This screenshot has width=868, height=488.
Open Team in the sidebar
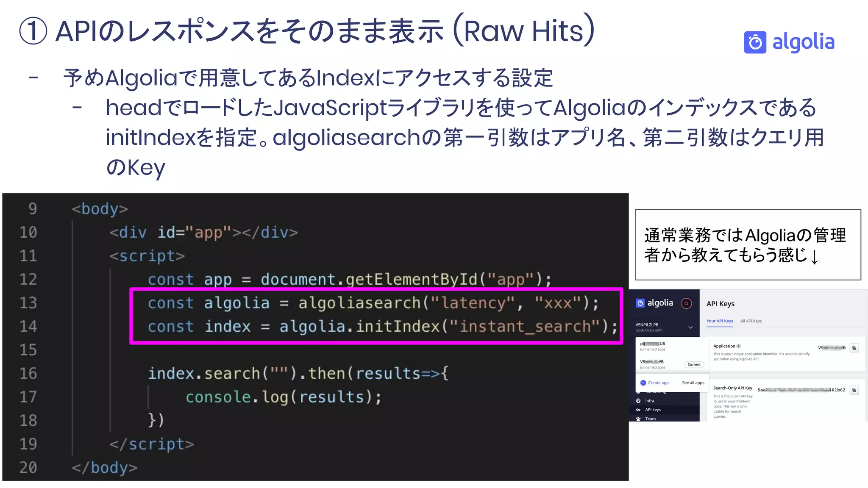[x=650, y=419]
